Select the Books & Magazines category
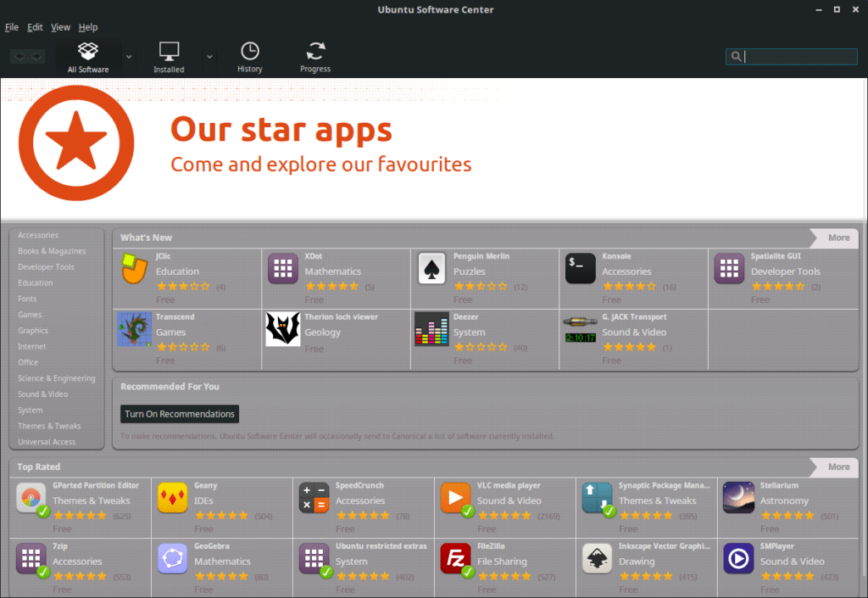 [52, 251]
